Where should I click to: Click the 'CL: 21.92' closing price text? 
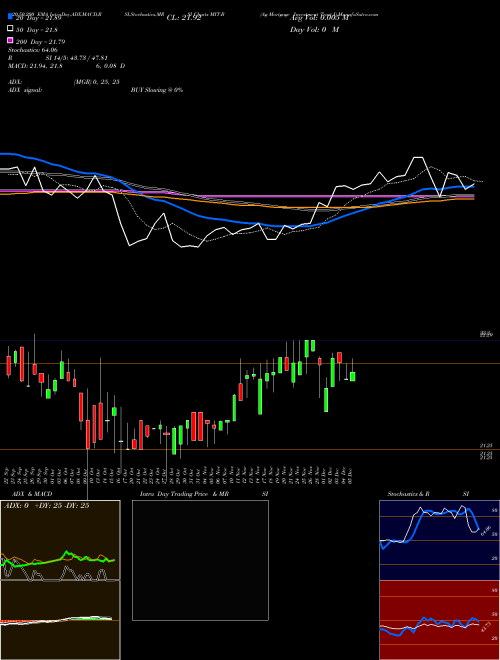point(184,18)
